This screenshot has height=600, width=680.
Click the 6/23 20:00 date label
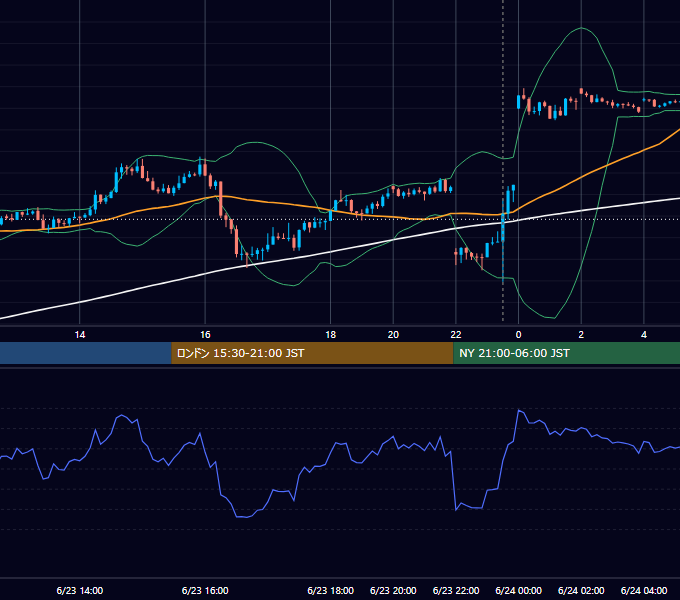tap(393, 590)
